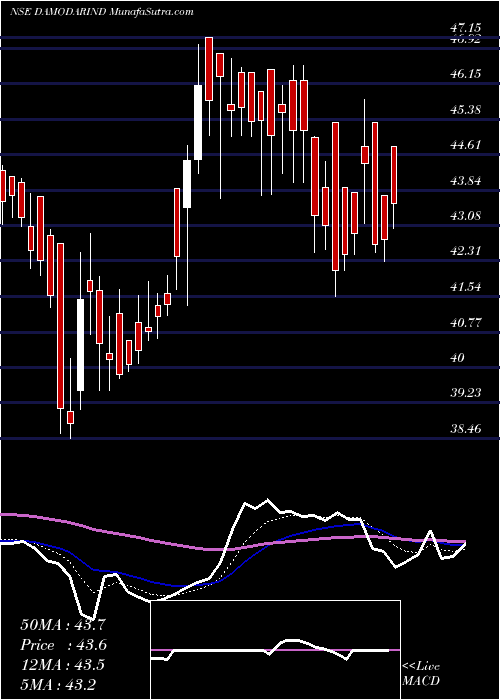This screenshot has width=500, height=700.
Task: Click the 5MA : 43.2 readout
Action: (x=58, y=685)
